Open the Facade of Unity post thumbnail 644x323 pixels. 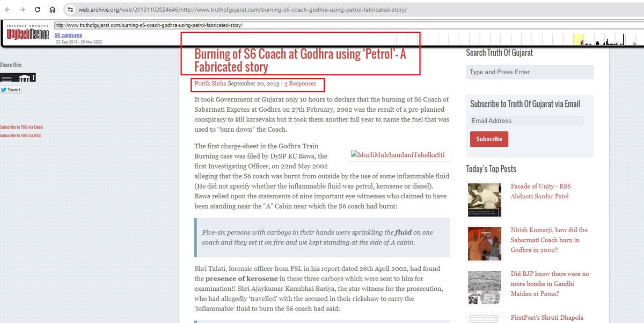point(484,200)
